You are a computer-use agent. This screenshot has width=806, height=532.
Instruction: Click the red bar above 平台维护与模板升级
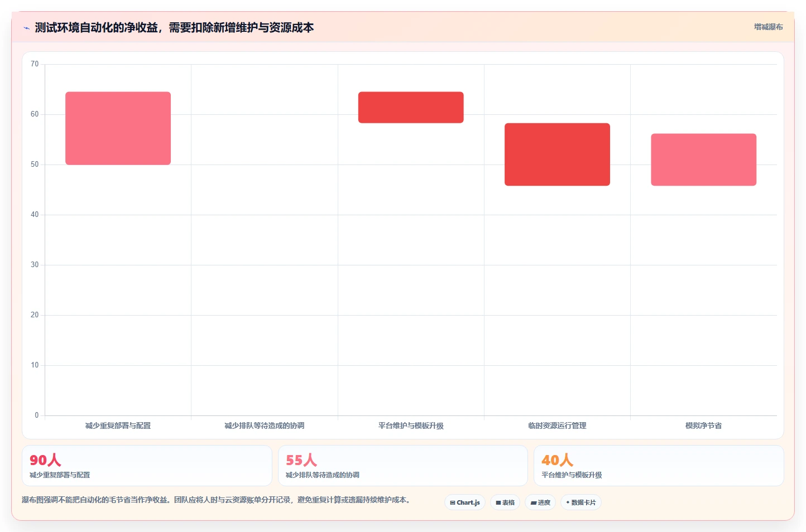(x=411, y=108)
